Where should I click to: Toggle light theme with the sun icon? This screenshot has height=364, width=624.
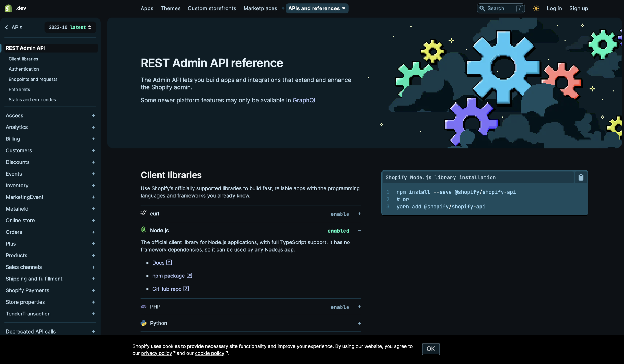click(x=536, y=8)
